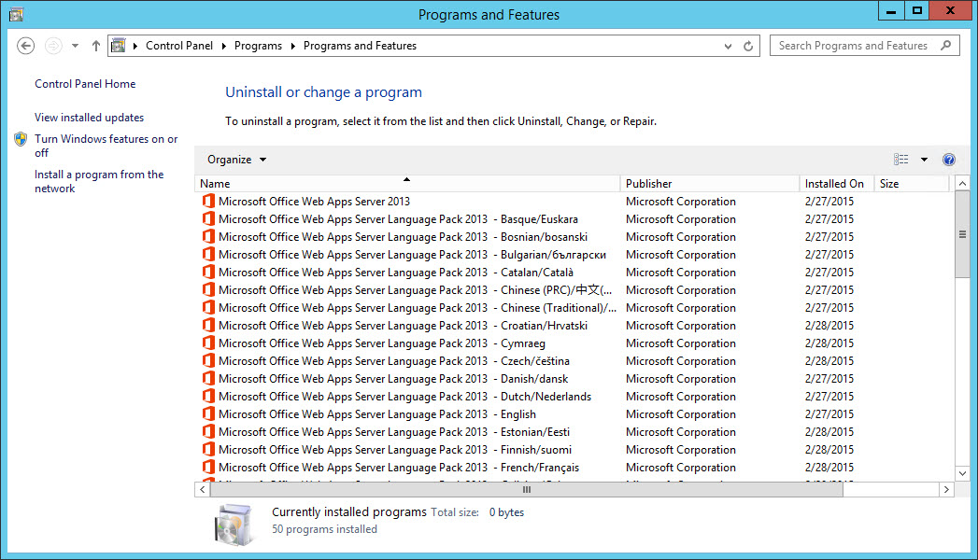Click install date of Croatian/Hrvatski row
Screen dimensions: 978x560
click(x=829, y=326)
